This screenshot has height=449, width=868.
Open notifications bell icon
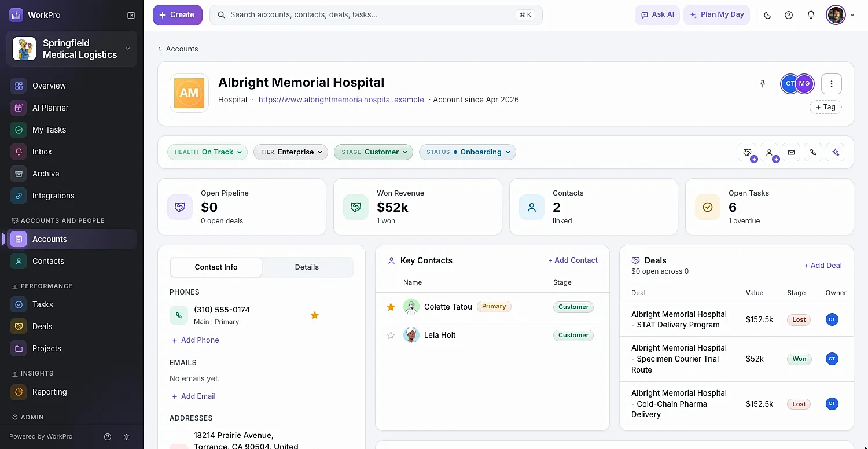[811, 15]
